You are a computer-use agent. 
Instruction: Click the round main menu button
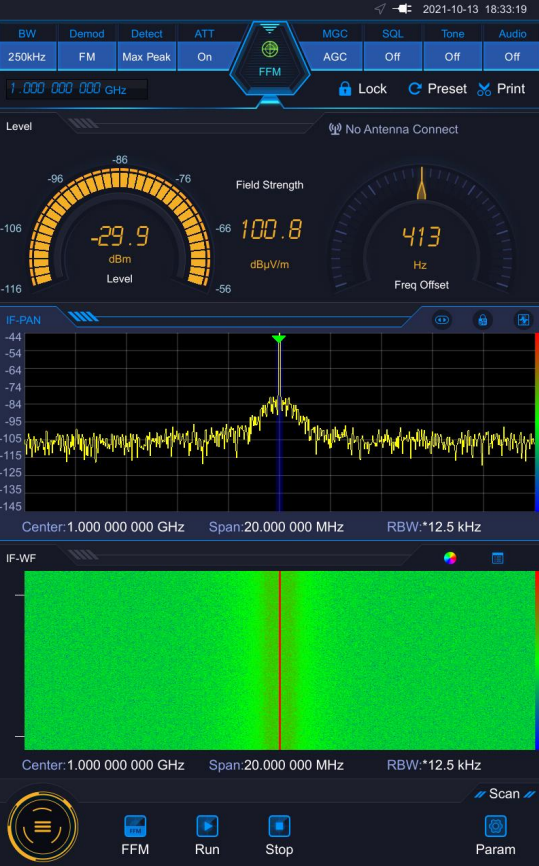[43, 826]
